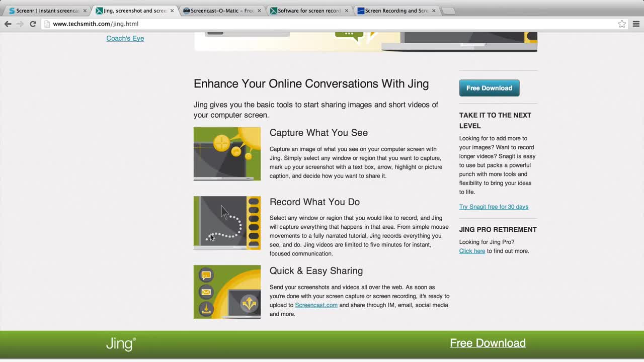Click the browser forward arrow
Image resolution: width=644 pixels, height=362 pixels.
(20, 24)
